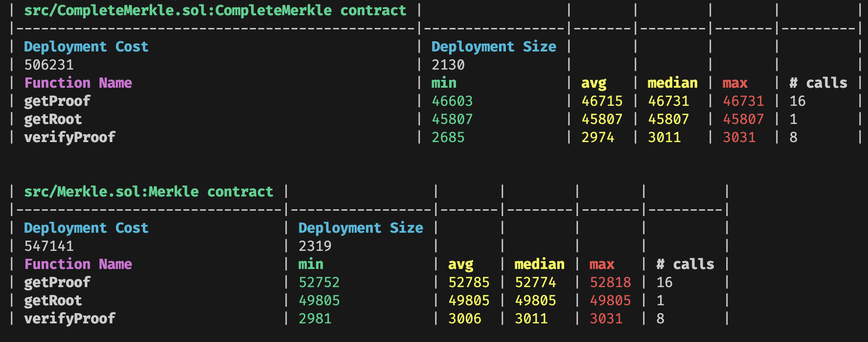Click the getProof min value 52752
The image size is (868, 342).
[x=319, y=282]
